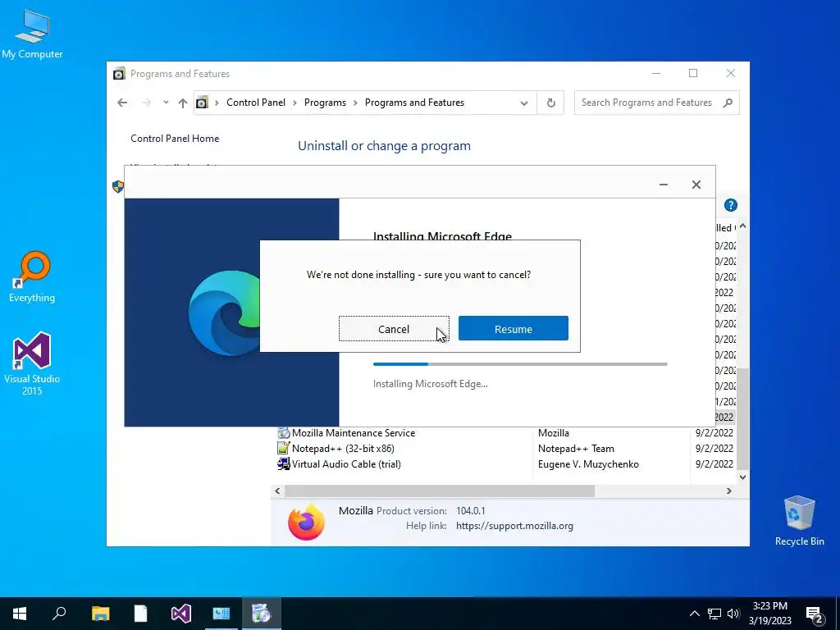Image resolution: width=840 pixels, height=630 pixels.
Task: Select Mozilla Maintenance Service row
Action: click(504, 433)
